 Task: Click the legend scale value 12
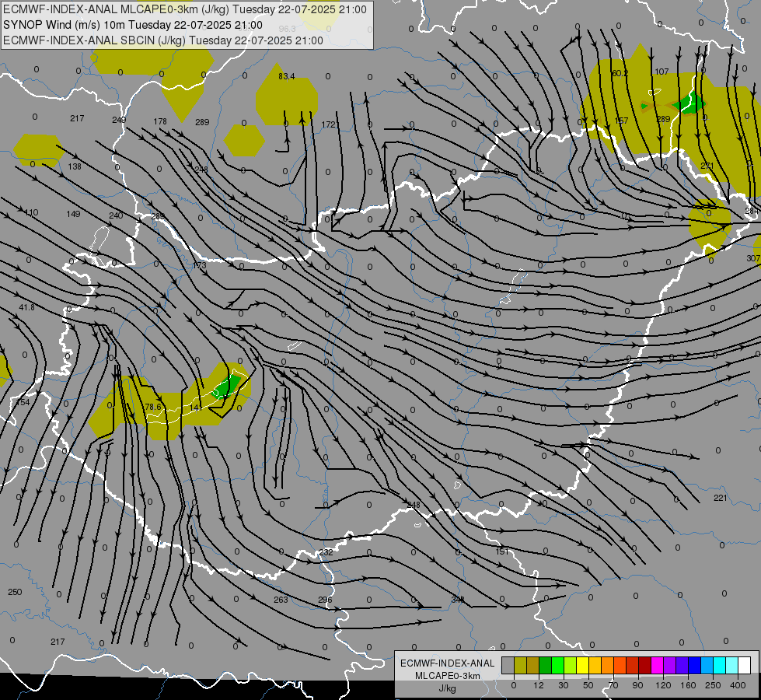pos(538,685)
